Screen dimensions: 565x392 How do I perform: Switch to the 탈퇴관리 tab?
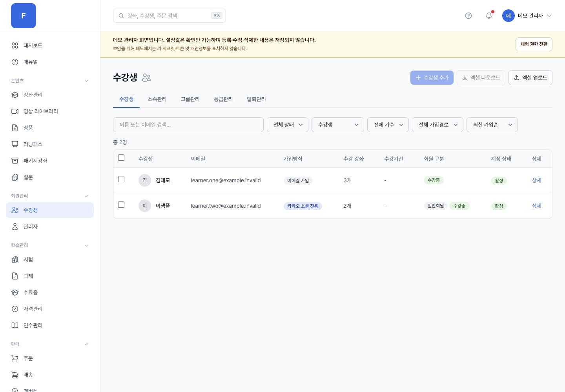point(256,99)
